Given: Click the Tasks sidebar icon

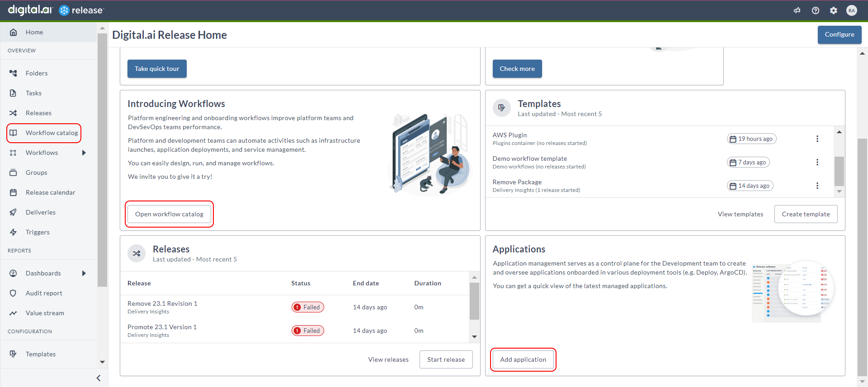Looking at the screenshot, I should (x=14, y=93).
